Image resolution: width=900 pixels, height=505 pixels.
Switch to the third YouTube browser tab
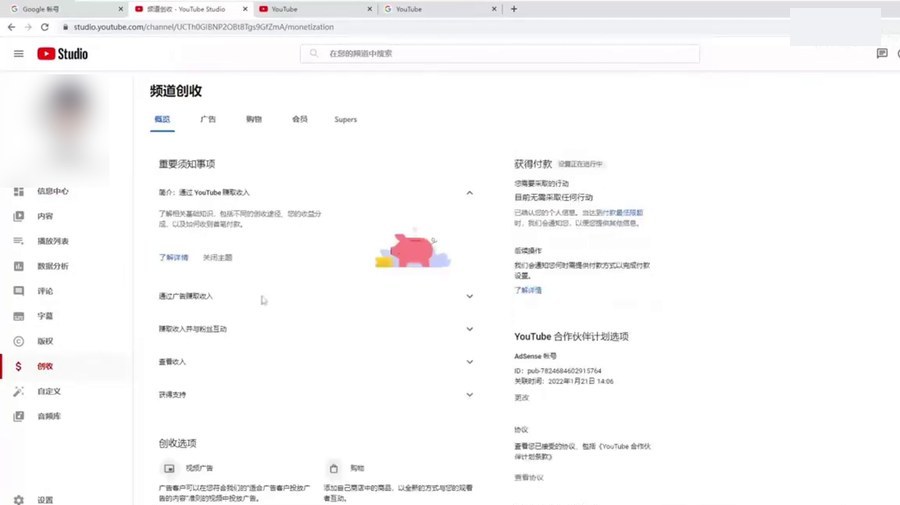pos(315,9)
